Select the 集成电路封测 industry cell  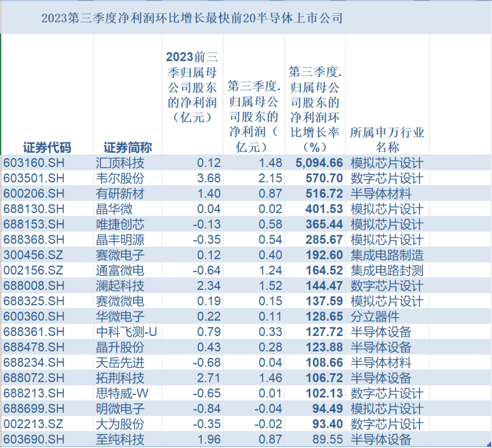387,270
